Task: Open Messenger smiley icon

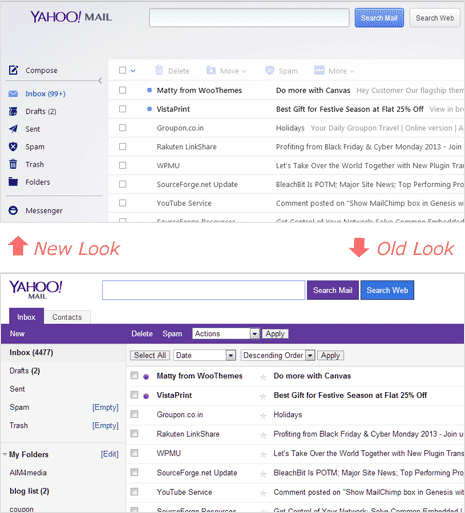Action: [13, 210]
